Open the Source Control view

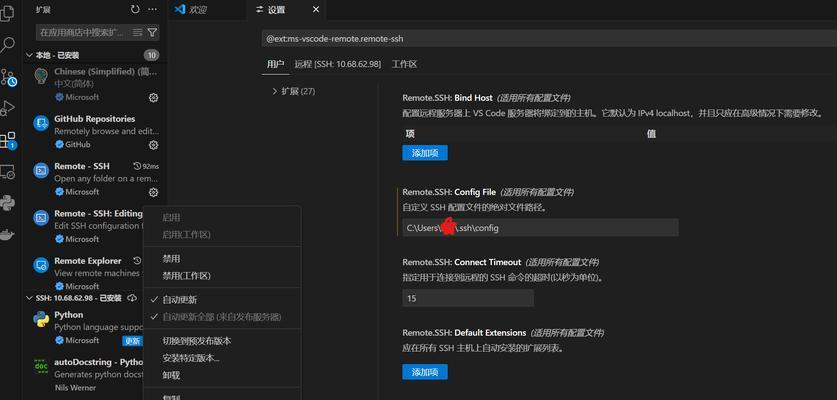tap(8, 77)
